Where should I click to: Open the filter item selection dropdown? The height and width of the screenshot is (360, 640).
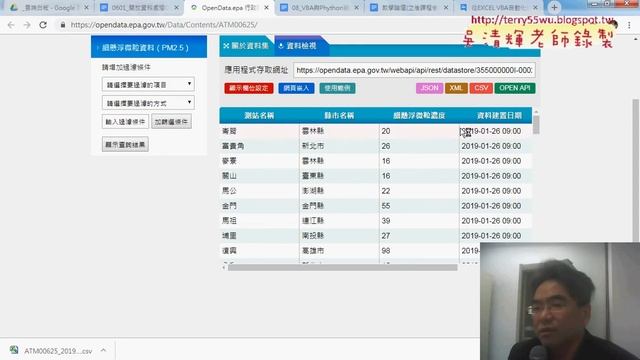[x=148, y=84]
